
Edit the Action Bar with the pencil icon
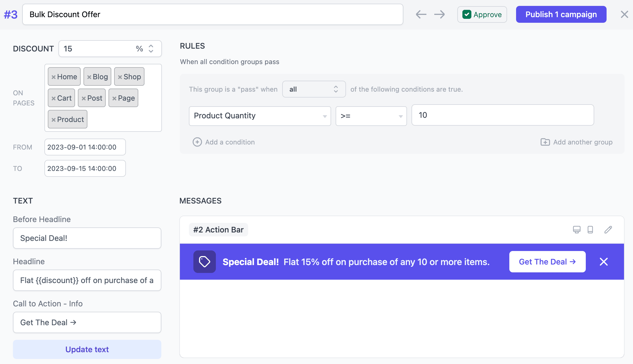click(x=608, y=230)
